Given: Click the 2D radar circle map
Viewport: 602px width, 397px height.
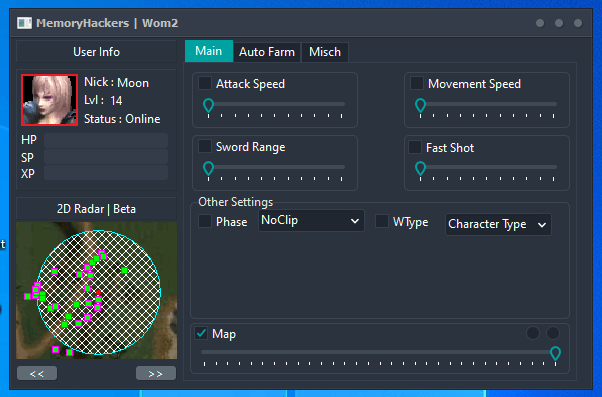Looking at the screenshot, I should 99,292.
